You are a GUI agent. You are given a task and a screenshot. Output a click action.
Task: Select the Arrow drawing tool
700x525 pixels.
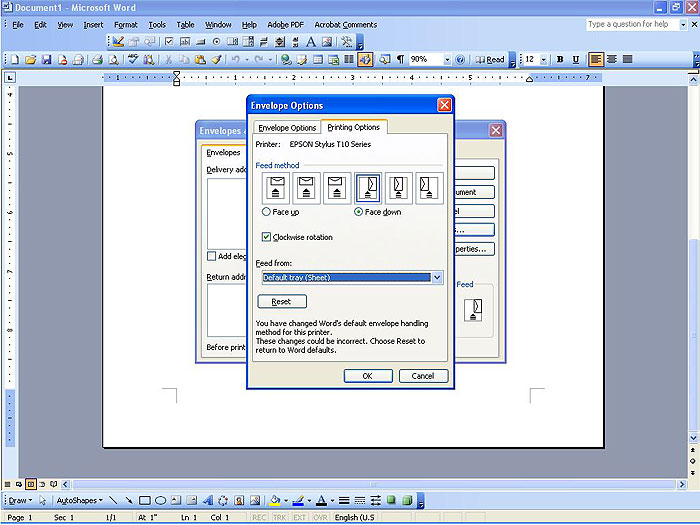pyautogui.click(x=129, y=500)
